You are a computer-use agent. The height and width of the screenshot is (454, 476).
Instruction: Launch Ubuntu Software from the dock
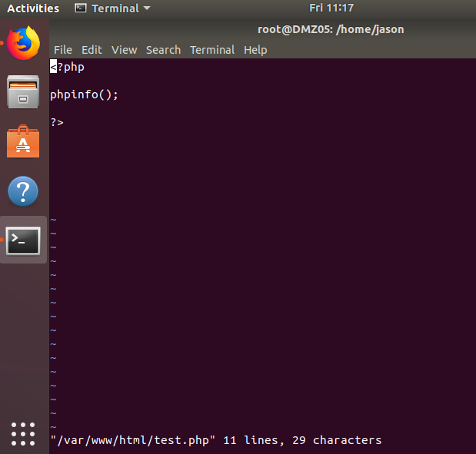click(23, 141)
